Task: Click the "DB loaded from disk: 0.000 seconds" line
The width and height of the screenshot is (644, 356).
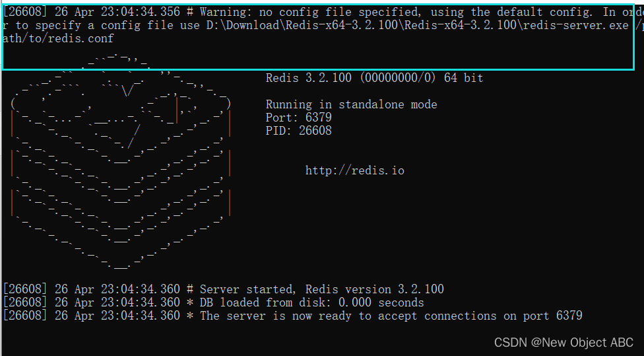Action: pyautogui.click(x=214, y=302)
